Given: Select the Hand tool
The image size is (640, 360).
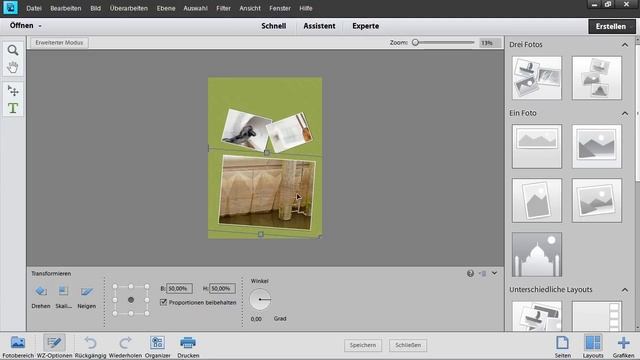Looking at the screenshot, I should pyautogui.click(x=13, y=67).
